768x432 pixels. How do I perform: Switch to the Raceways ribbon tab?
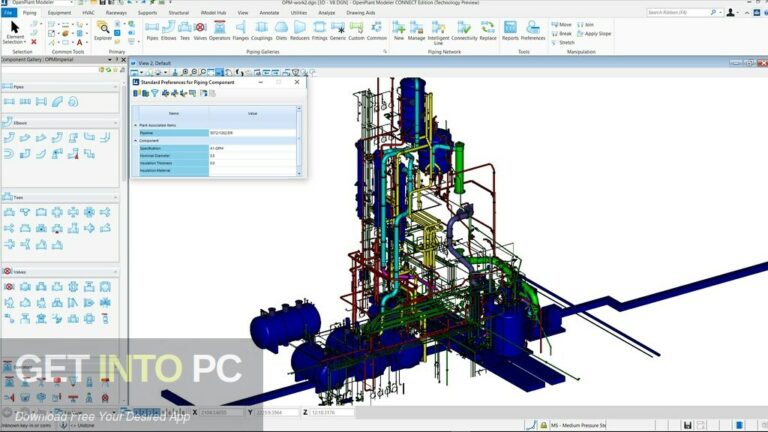tap(116, 13)
